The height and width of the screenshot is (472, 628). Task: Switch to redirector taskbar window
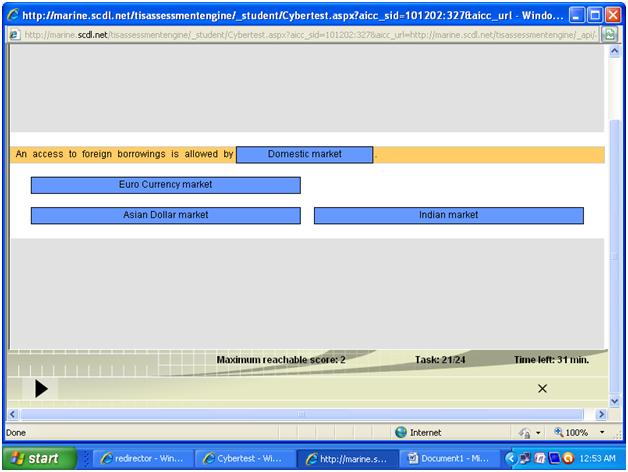tap(142, 459)
